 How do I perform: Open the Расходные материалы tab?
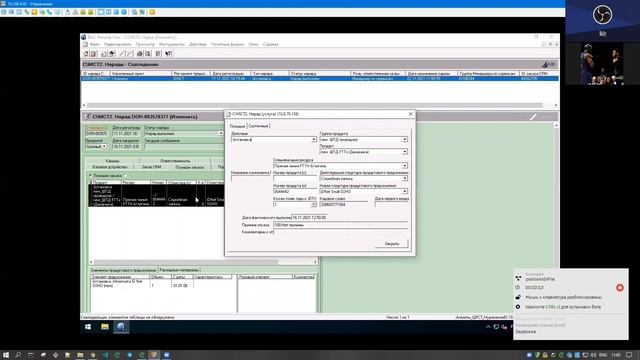[179, 270]
